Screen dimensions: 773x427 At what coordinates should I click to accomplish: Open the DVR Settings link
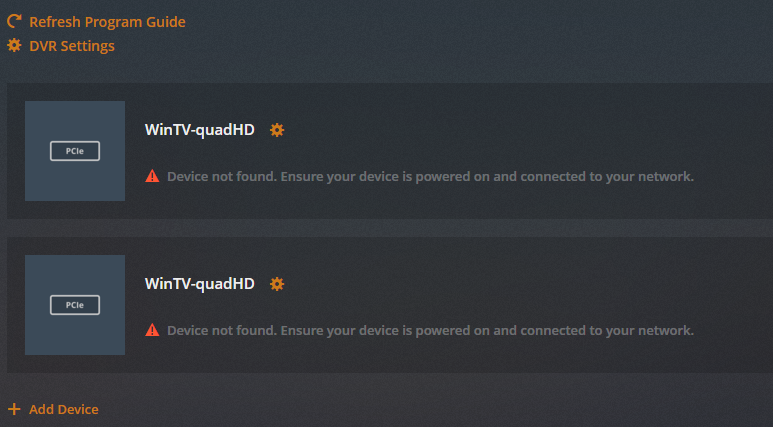click(71, 46)
